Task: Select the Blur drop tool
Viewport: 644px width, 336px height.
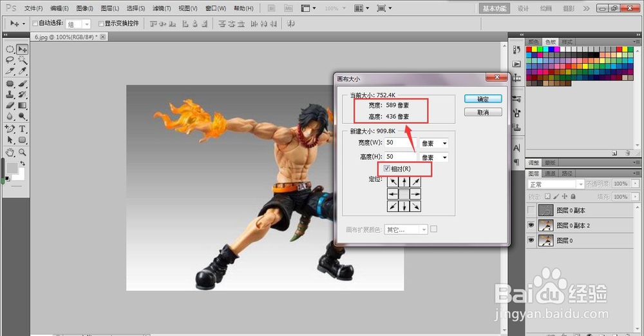Action: [10, 117]
